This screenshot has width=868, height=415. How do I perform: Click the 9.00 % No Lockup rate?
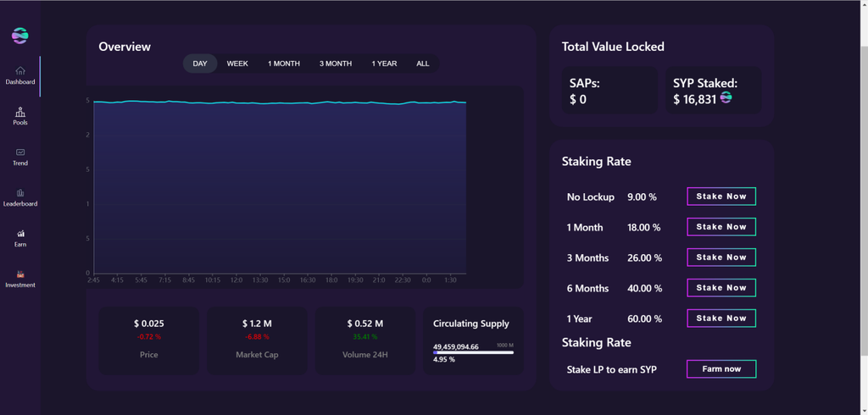click(x=643, y=197)
